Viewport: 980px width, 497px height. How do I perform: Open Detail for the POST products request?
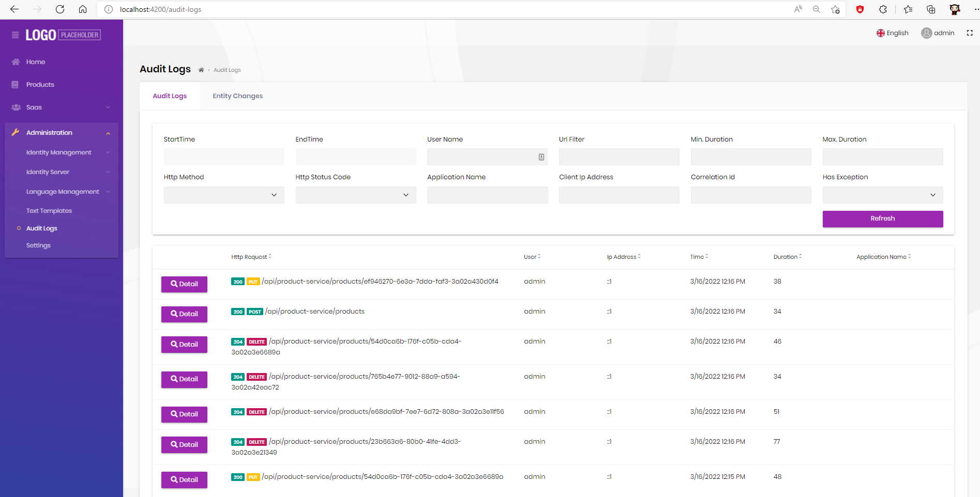pyautogui.click(x=184, y=314)
